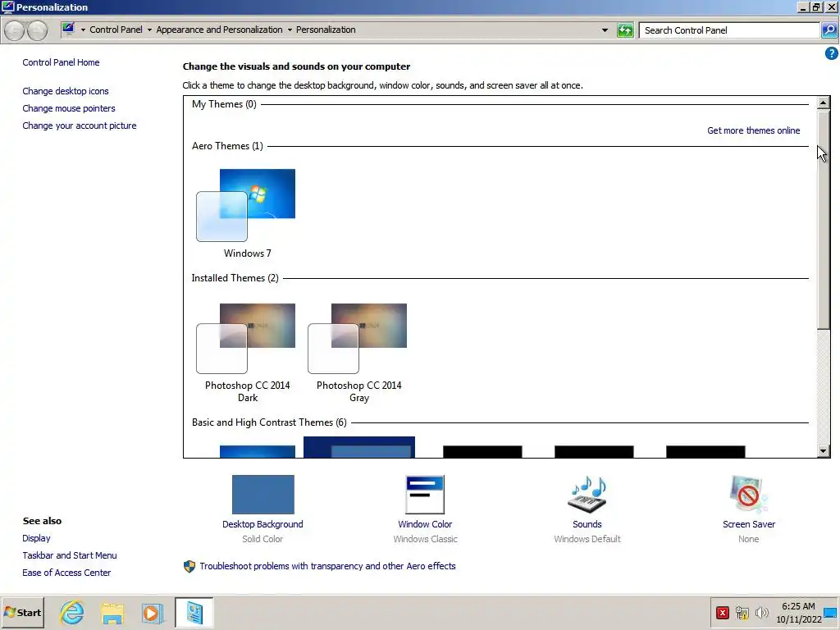Expand the root breadcrumb arrow beside computer icon
Screen dimensions: 840x630
pos(83,30)
